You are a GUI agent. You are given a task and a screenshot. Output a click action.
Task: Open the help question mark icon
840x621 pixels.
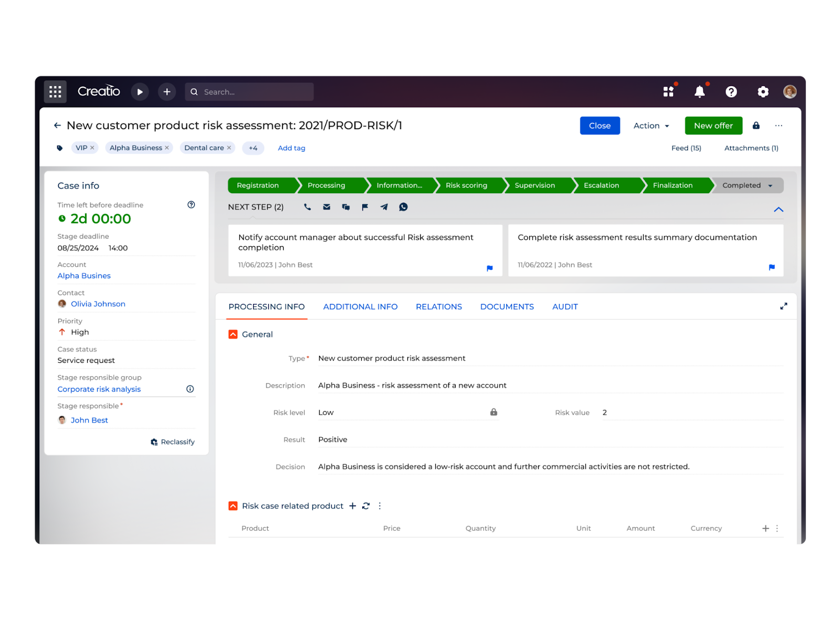click(731, 91)
